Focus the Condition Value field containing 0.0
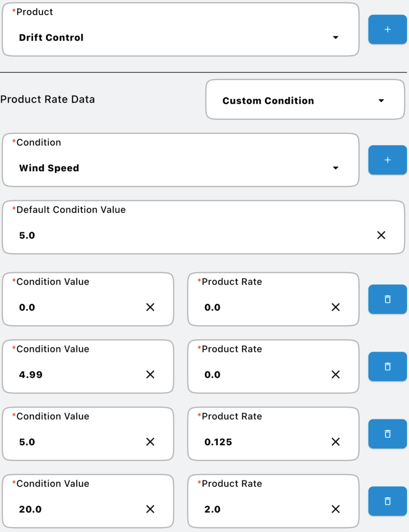 [x=75, y=307]
